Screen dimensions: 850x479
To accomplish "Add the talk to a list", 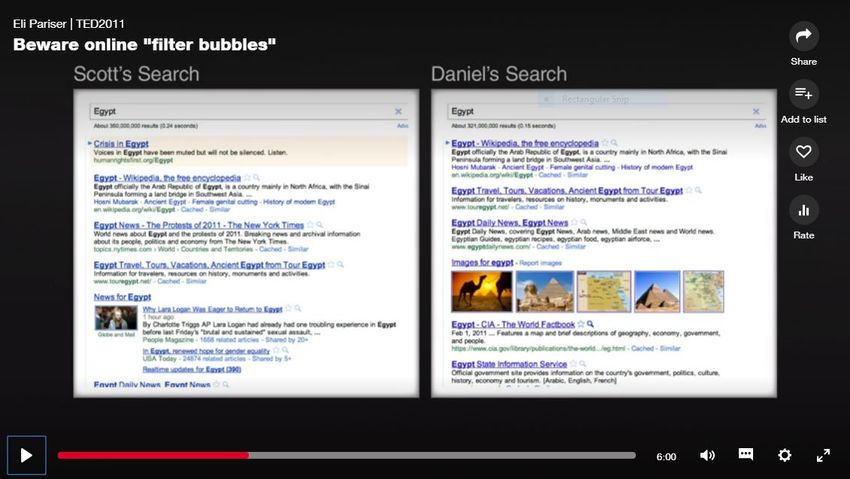I will pos(803,94).
